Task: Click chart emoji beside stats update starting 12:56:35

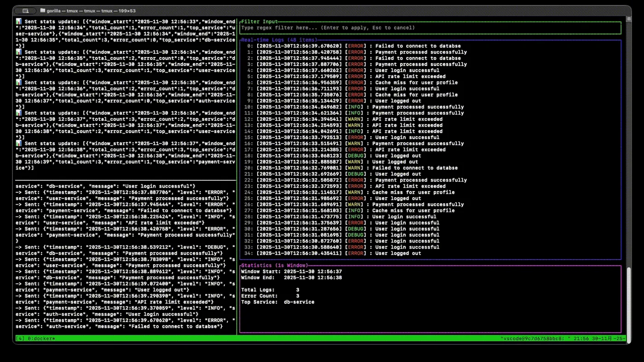Action: pos(18,83)
